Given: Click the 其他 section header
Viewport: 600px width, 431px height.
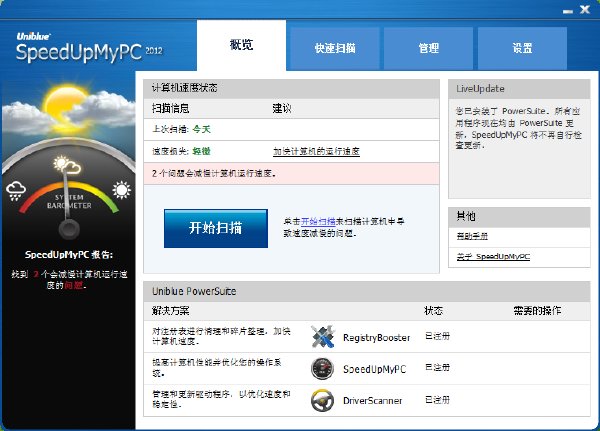Looking at the screenshot, I should (x=519, y=217).
